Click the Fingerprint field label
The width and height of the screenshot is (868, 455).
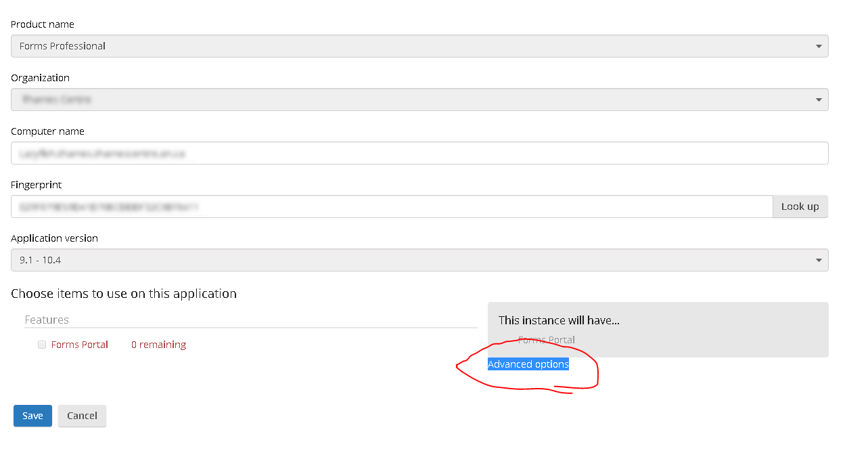click(x=37, y=185)
